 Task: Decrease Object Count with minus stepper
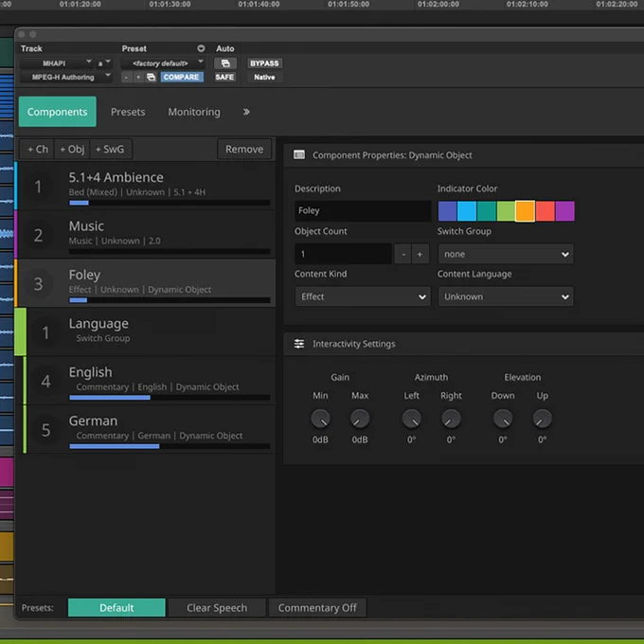(x=403, y=254)
